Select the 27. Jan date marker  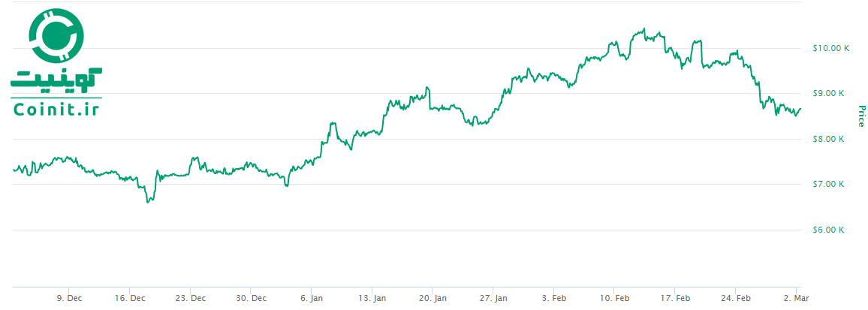click(x=493, y=298)
